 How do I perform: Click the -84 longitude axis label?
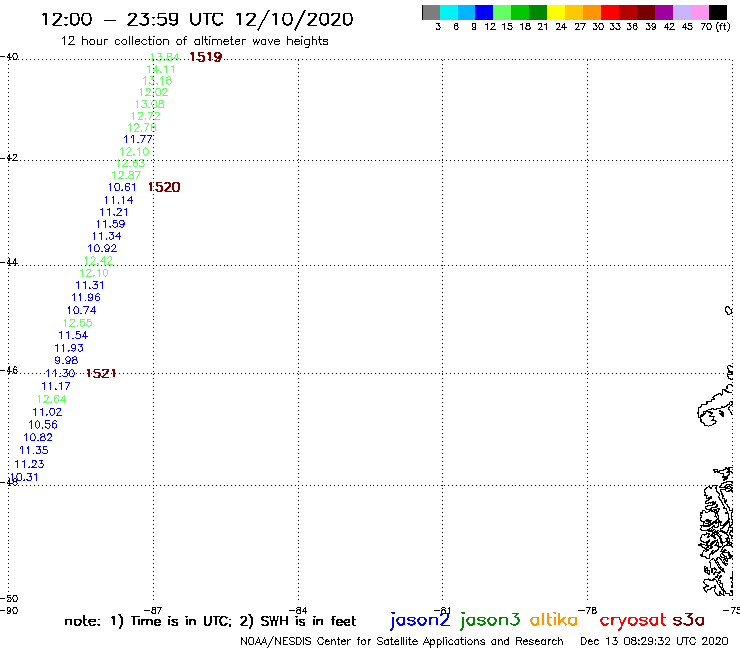(298, 610)
